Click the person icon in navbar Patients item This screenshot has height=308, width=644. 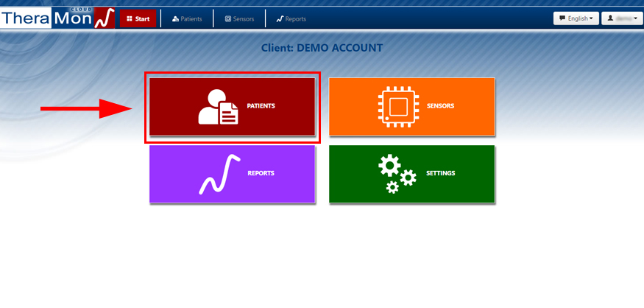click(x=175, y=18)
